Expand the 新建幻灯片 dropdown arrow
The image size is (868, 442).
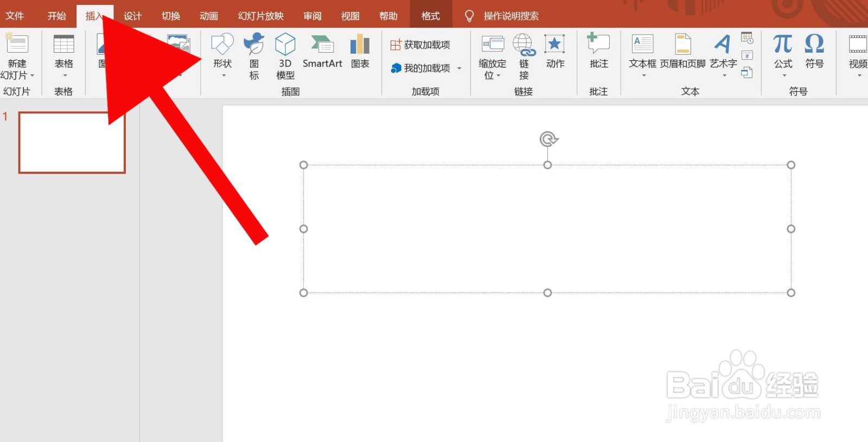coord(32,76)
